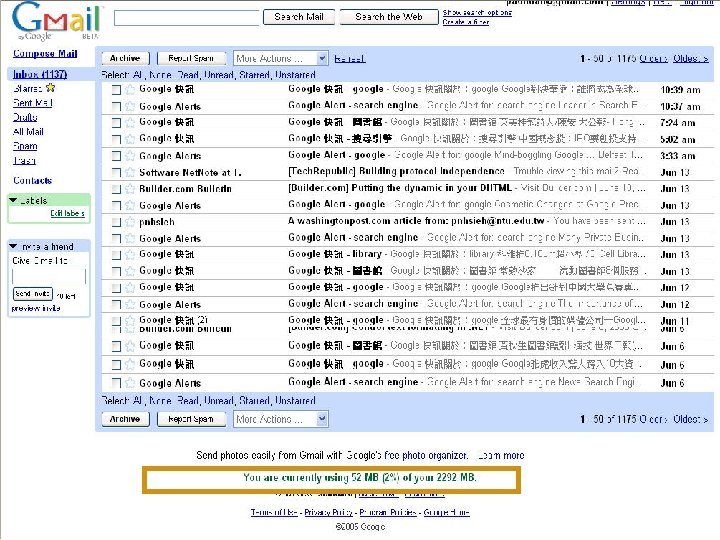Go to Oldest messages via top pager
The image size is (720, 540).
click(691, 58)
